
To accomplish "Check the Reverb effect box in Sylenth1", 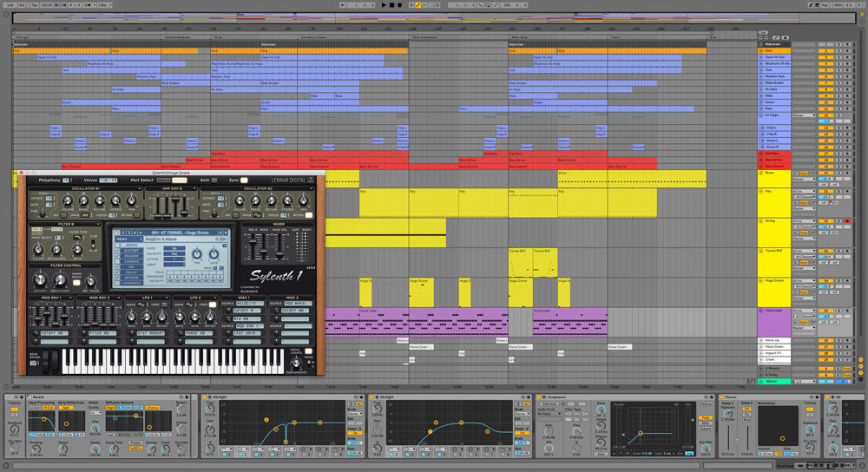I will tap(118, 277).
